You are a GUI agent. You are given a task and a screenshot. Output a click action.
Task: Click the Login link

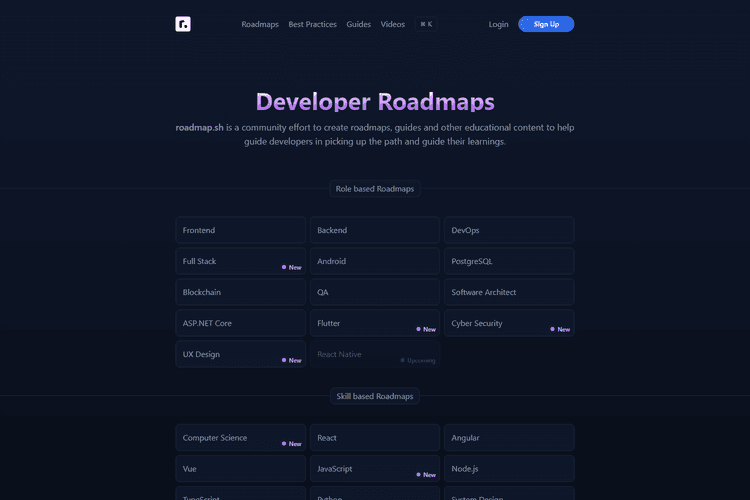[498, 24]
